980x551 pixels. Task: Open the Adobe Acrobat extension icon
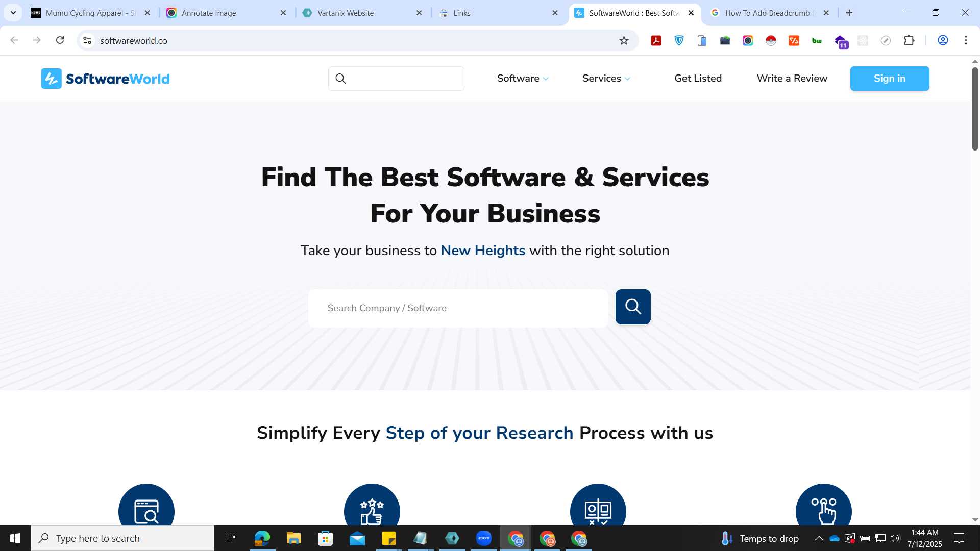pyautogui.click(x=656, y=40)
